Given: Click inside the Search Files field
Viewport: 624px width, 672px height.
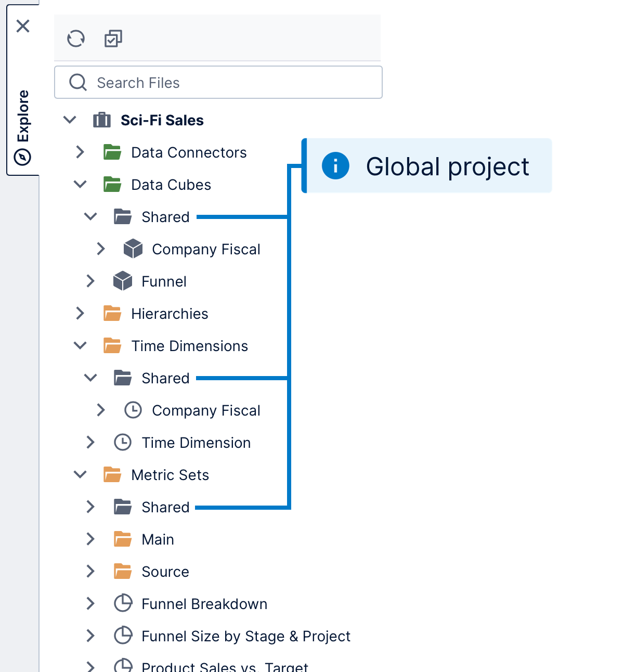Looking at the screenshot, I should [x=218, y=82].
